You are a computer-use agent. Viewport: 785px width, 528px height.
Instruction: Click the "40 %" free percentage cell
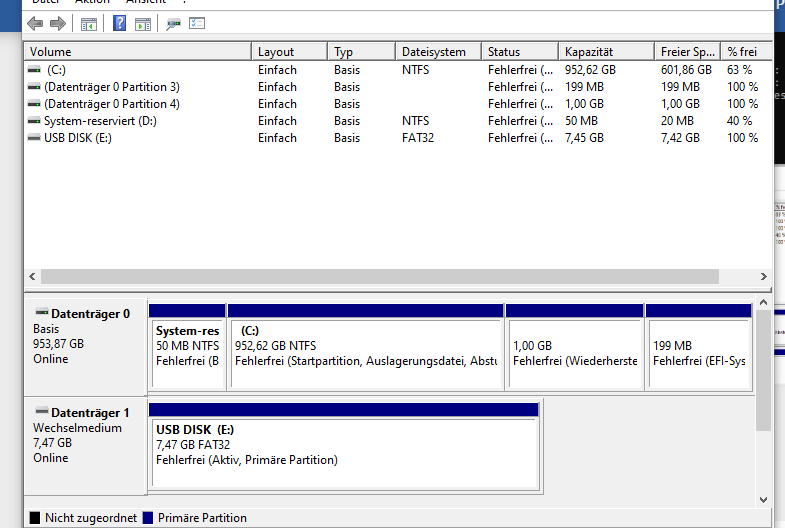pyautogui.click(x=739, y=121)
